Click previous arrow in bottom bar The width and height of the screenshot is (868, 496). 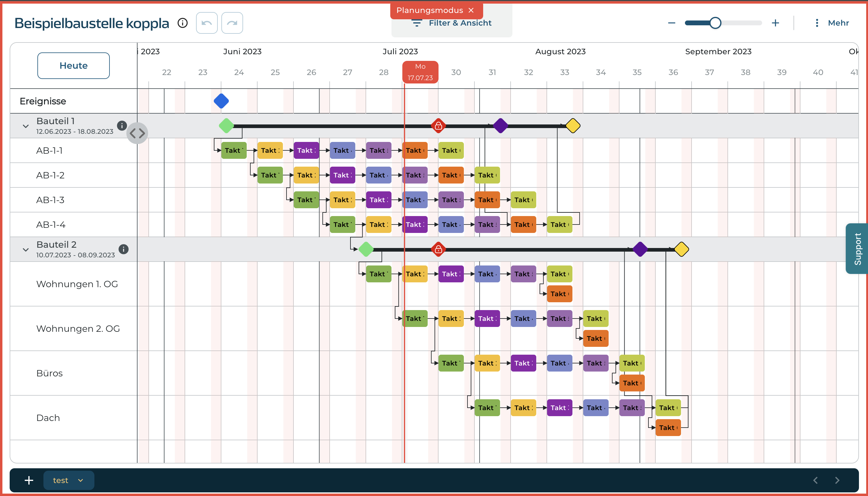click(815, 480)
